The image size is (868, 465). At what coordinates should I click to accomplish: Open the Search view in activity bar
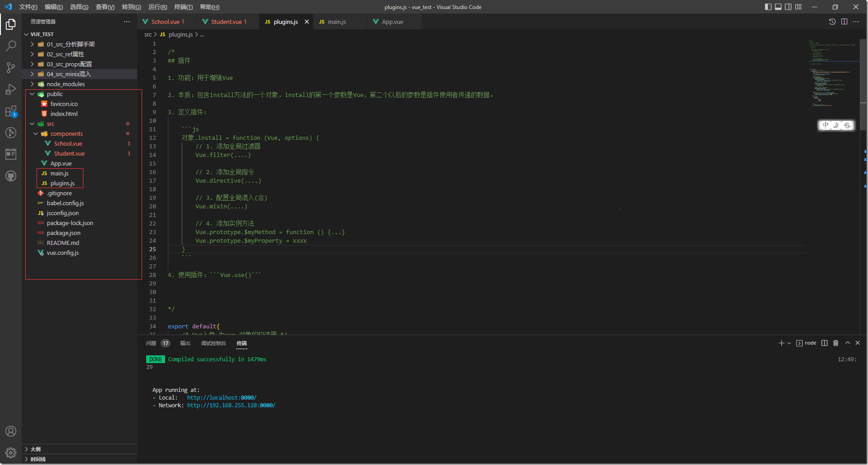[11, 46]
